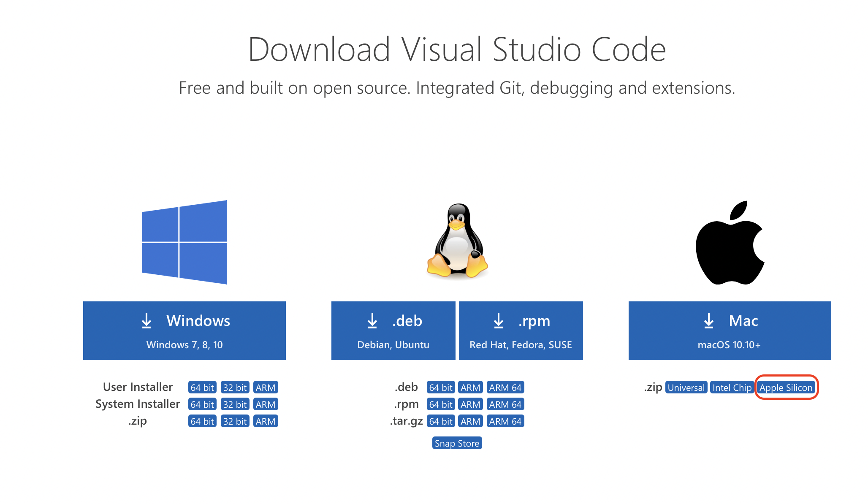Download User Installer 64 bit for Windows
868x504 pixels.
[202, 387]
